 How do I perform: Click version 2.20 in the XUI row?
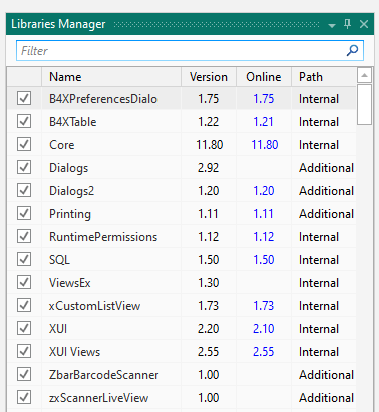click(x=209, y=329)
